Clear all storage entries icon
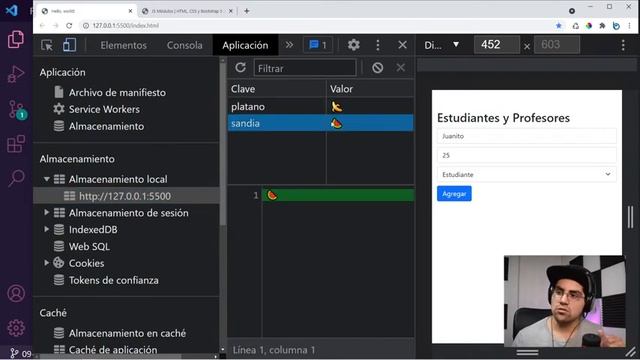The width and height of the screenshot is (640, 360). (378, 68)
